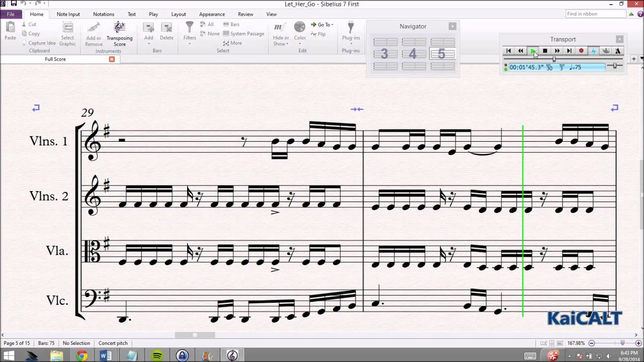
Task: Open the Add bars dropdown
Action: click(148, 33)
